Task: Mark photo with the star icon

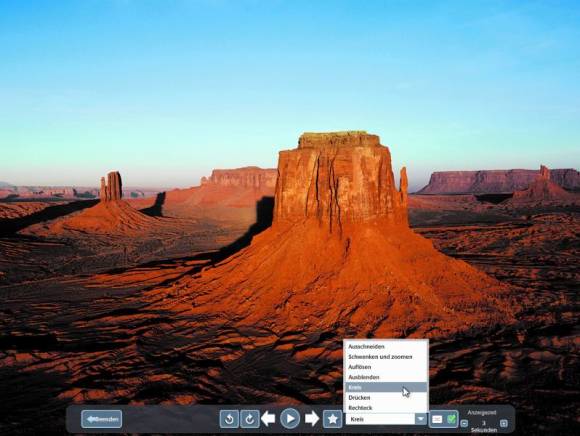Action: (333, 419)
